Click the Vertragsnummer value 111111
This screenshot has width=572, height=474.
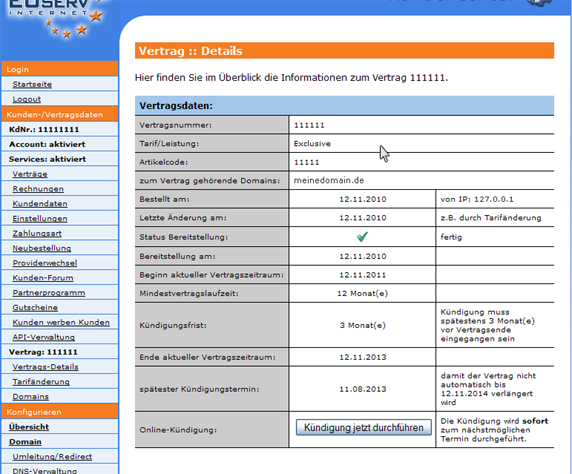(x=309, y=125)
